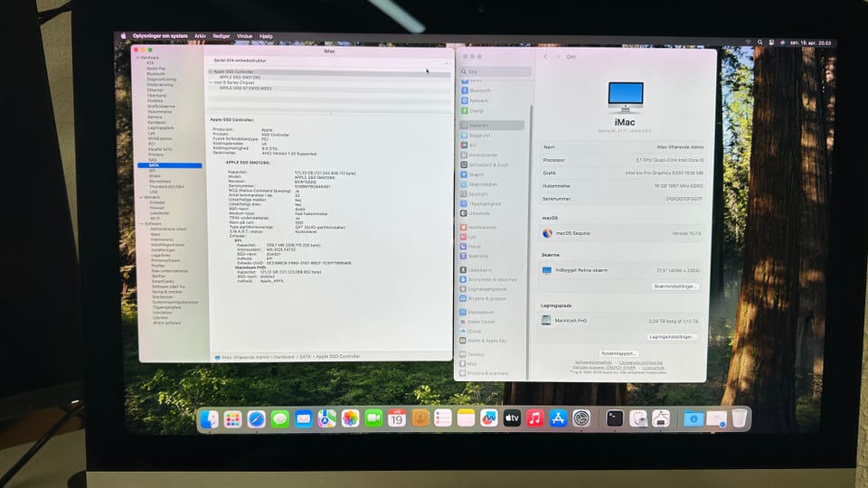Image resolution: width=868 pixels, height=488 pixels.
Task: Open the Rediger menu
Action: click(222, 36)
